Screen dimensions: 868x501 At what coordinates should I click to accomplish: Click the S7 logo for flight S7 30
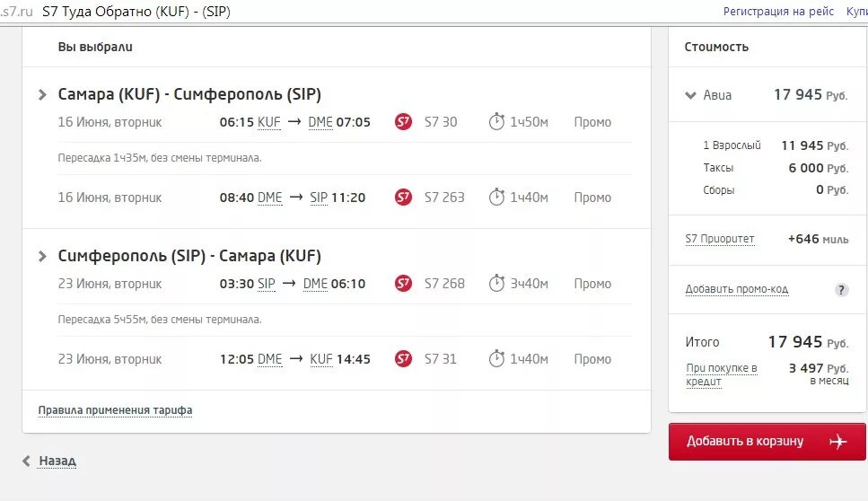[x=403, y=121]
